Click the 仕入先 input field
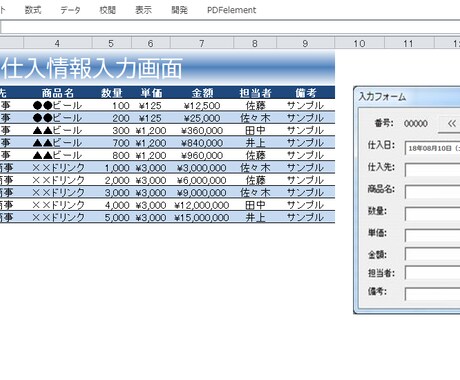The width and height of the screenshot is (460, 380). click(433, 170)
